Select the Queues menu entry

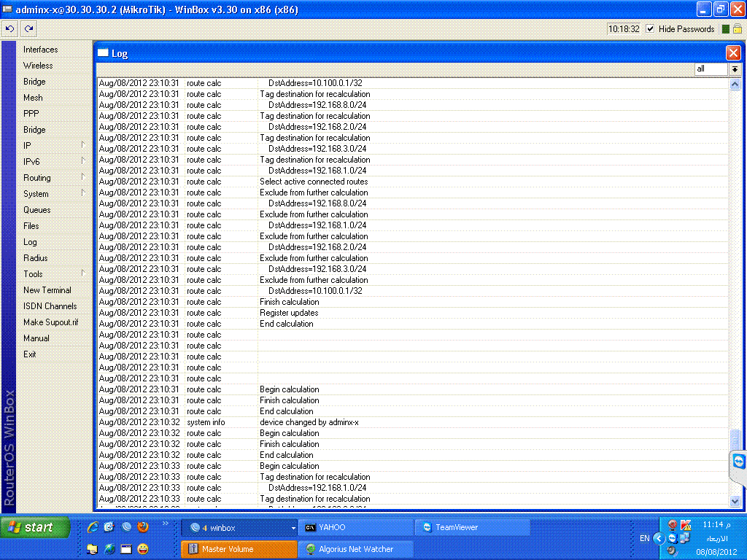(x=36, y=210)
